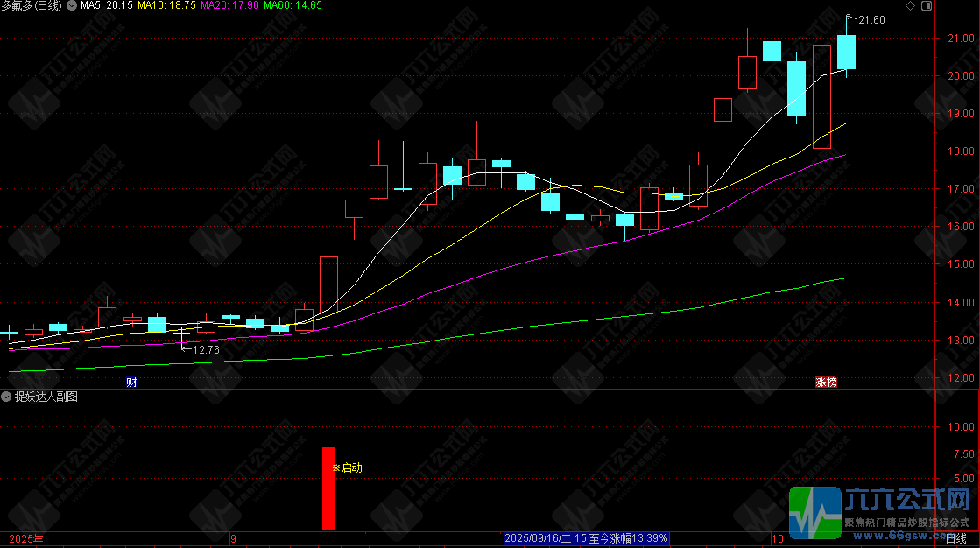Expand the 捉妖达人副图 indicator dropdown

pos(6,397)
